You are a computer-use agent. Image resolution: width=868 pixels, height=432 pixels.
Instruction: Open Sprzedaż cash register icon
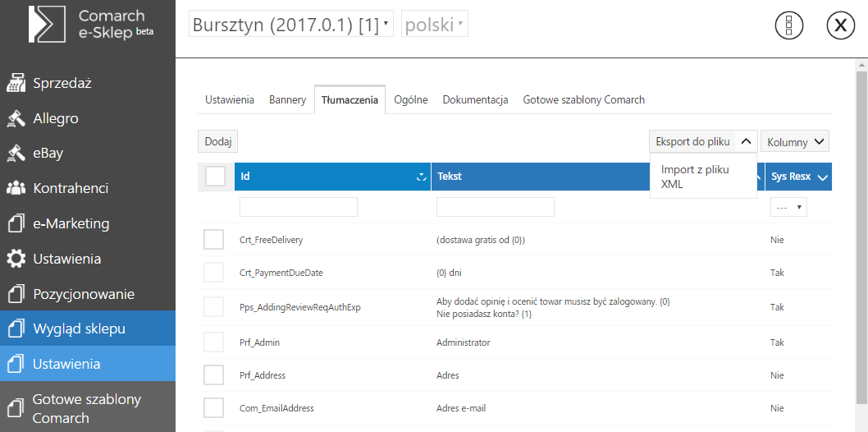click(16, 84)
